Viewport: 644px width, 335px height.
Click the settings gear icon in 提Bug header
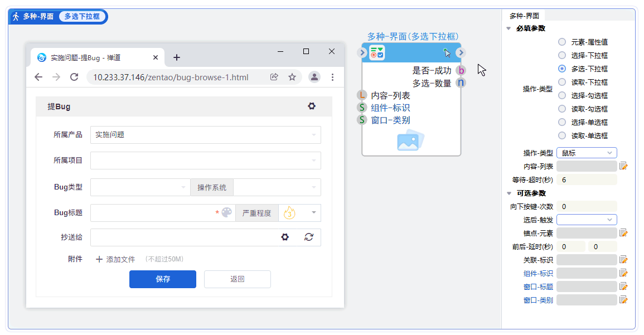tap(312, 106)
